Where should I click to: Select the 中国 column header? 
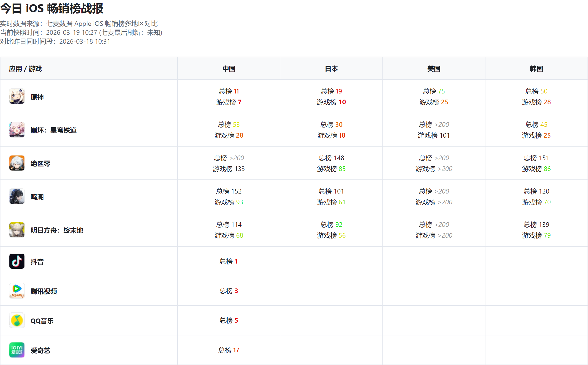(229, 69)
